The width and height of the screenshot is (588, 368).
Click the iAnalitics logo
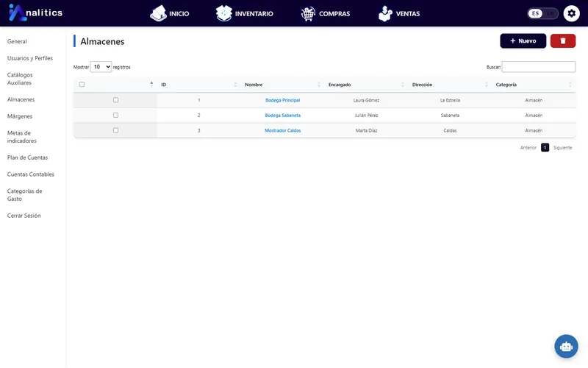pos(35,13)
